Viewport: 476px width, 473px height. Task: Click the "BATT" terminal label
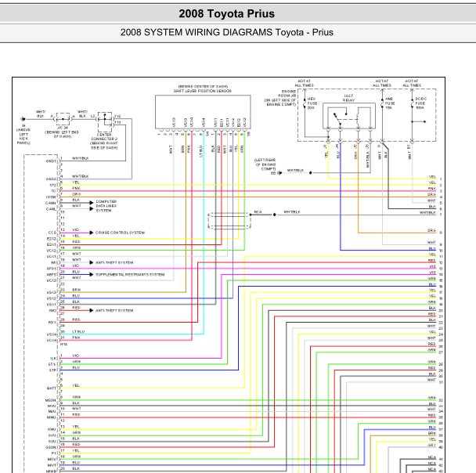(x=52, y=388)
